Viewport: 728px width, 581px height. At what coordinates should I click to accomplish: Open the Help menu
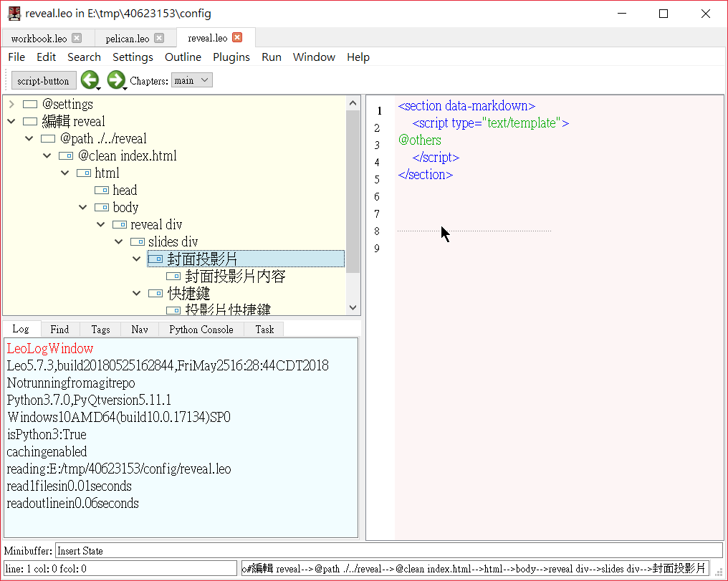(x=358, y=57)
